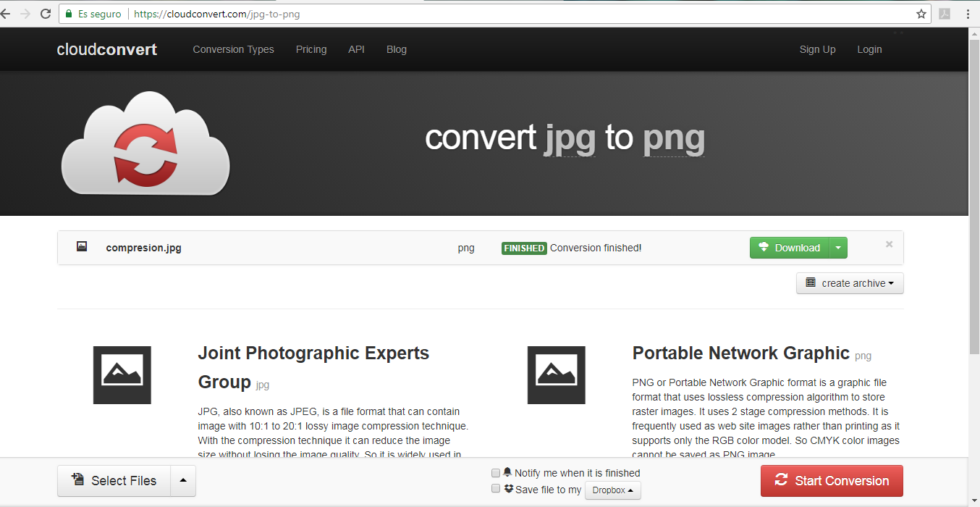Click the Conversion finished! message
980x507 pixels.
[596, 248]
